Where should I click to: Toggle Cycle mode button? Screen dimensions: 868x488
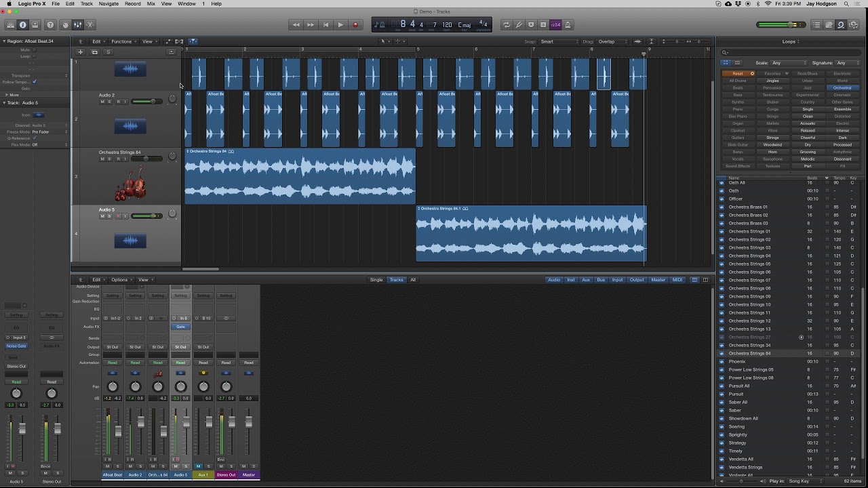click(506, 25)
